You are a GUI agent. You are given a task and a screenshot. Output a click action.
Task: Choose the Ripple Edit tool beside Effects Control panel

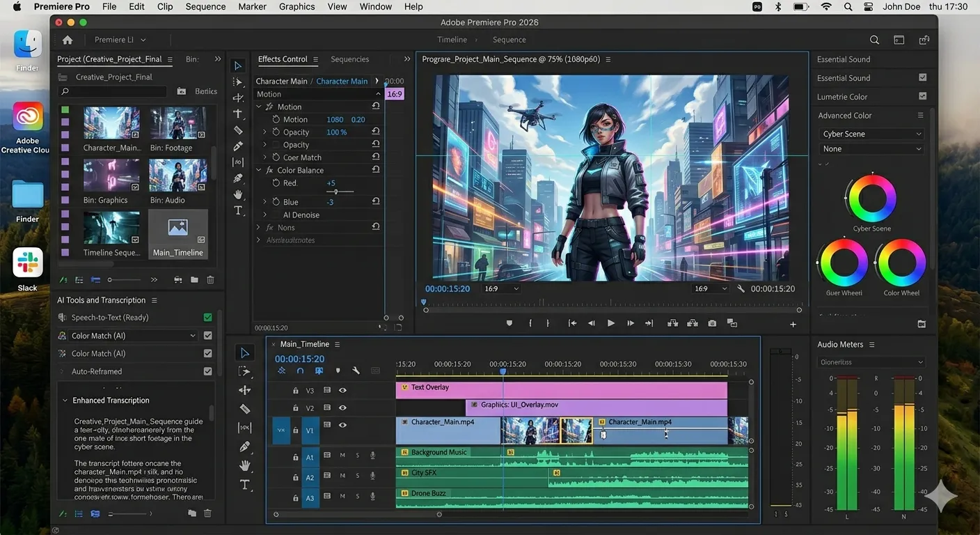click(238, 98)
